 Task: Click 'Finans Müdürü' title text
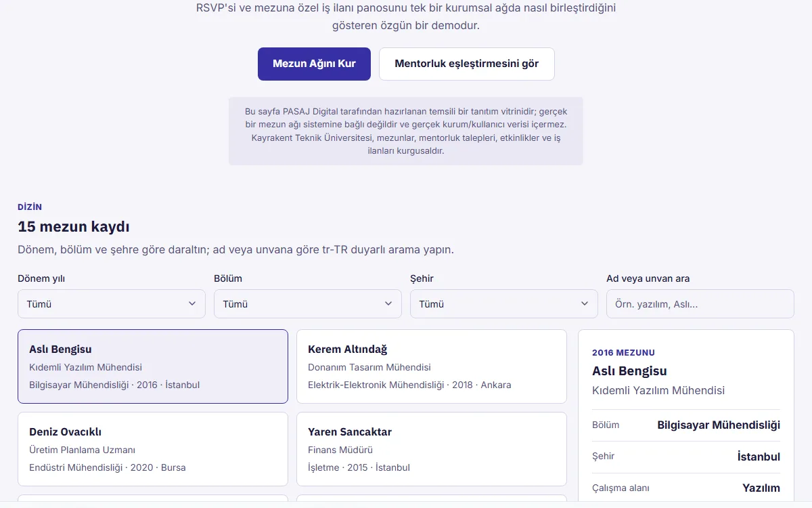click(x=340, y=450)
